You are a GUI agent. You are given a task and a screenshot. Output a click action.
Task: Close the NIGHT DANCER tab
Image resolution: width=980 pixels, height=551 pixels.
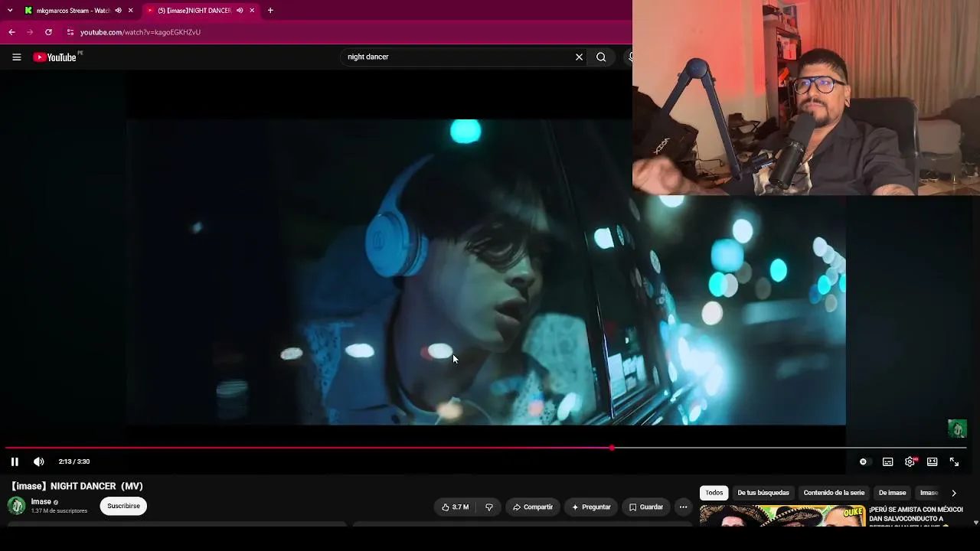tap(253, 11)
